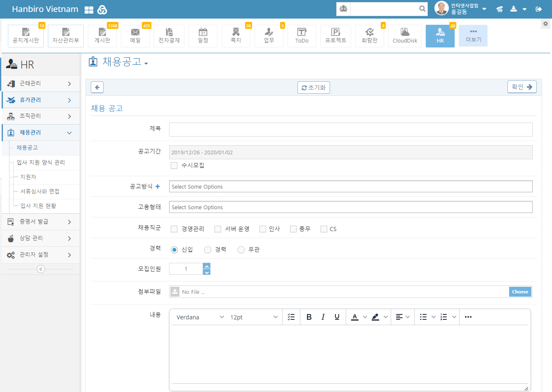This screenshot has height=392, width=552.
Task: Toggle italic formatting in the editor
Action: [x=323, y=317]
